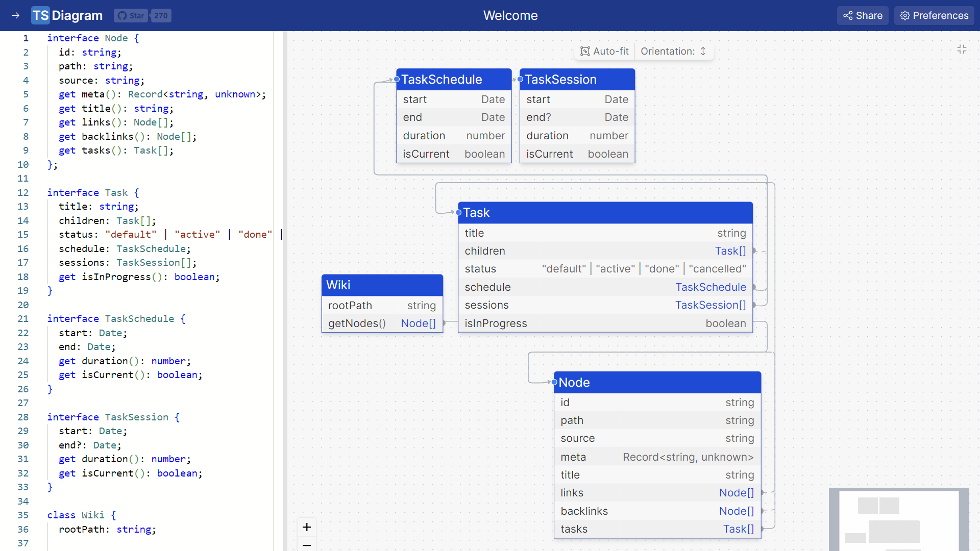The image size is (980, 551).
Task: Click code line 'get backlinks(): Node[];'
Action: point(128,137)
